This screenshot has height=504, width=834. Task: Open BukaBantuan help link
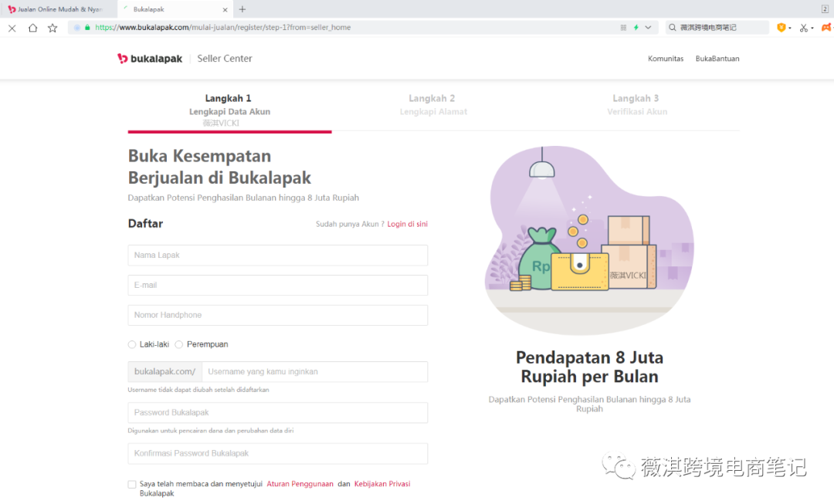click(717, 59)
